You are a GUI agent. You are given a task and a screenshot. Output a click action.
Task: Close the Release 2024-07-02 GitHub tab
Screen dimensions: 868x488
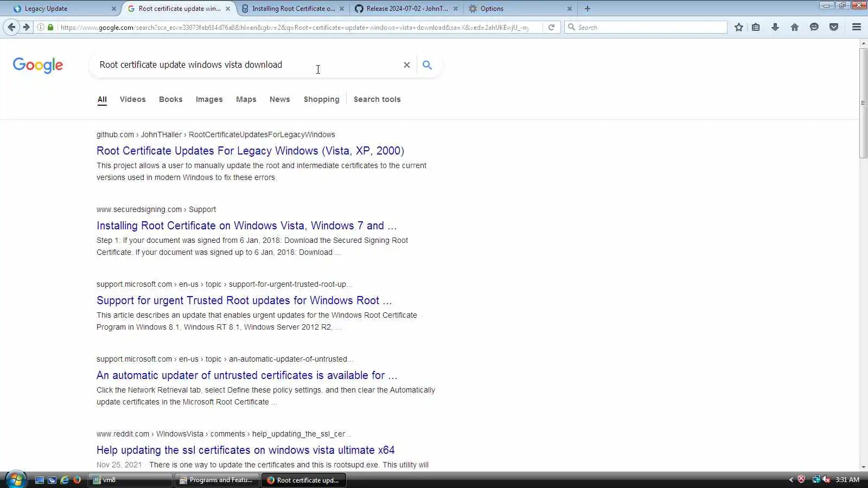pyautogui.click(x=456, y=9)
